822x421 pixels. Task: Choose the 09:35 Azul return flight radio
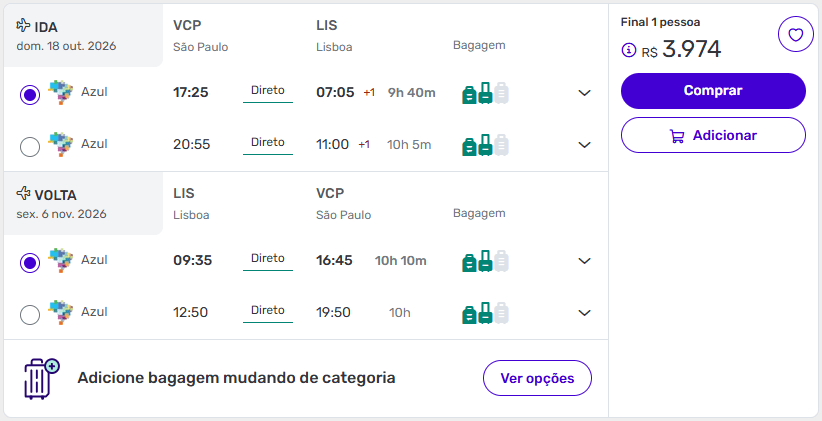click(30, 263)
